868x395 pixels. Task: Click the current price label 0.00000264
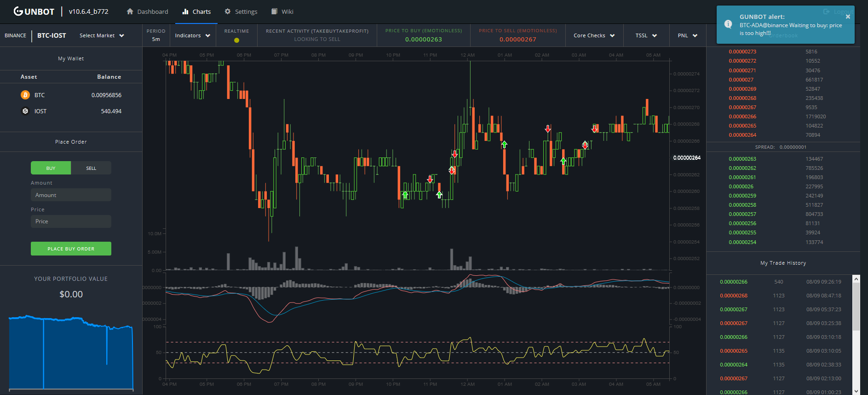tap(687, 158)
